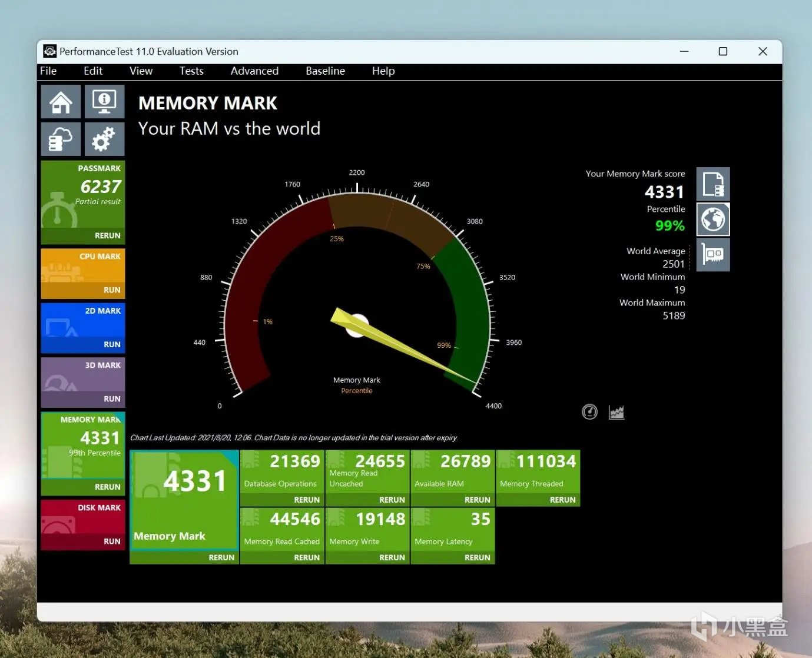Click the green 99% percentile value
This screenshot has width=812, height=658.
[670, 226]
